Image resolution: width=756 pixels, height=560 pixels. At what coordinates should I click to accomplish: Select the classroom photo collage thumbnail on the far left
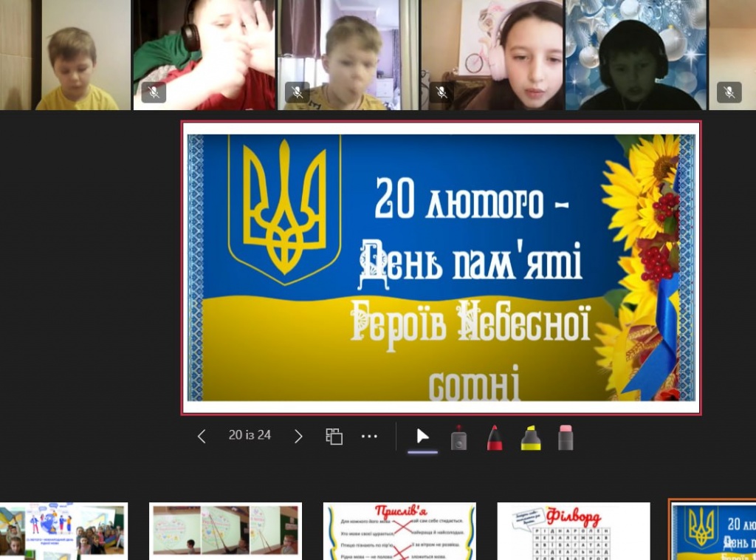[x=63, y=530]
